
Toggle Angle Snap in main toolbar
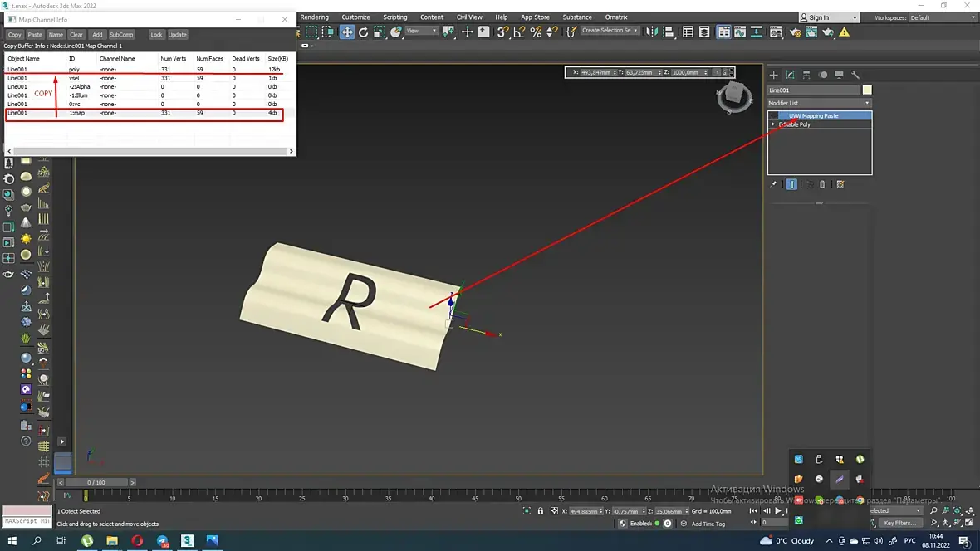tap(519, 32)
